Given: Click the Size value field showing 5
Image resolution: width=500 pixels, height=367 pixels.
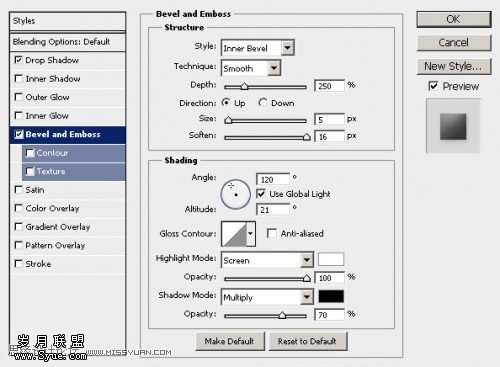Looking at the screenshot, I should pyautogui.click(x=329, y=120).
